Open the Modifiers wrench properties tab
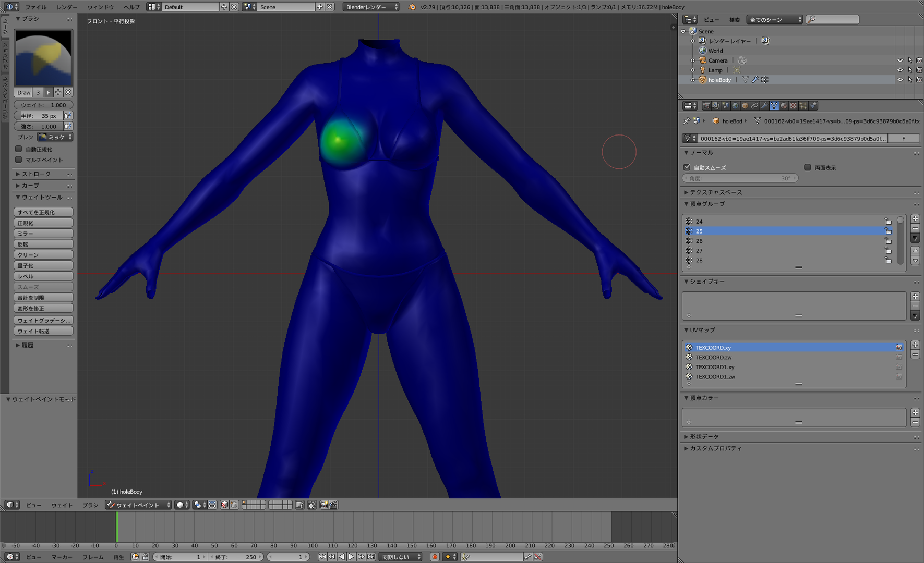 point(764,106)
